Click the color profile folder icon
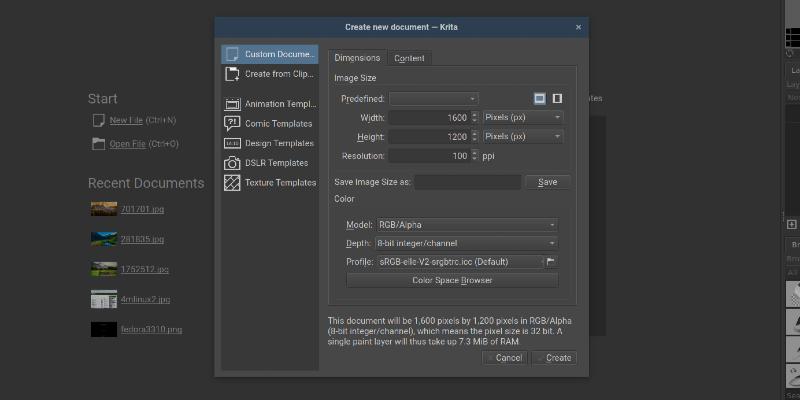This screenshot has height=400, width=800. coord(551,262)
